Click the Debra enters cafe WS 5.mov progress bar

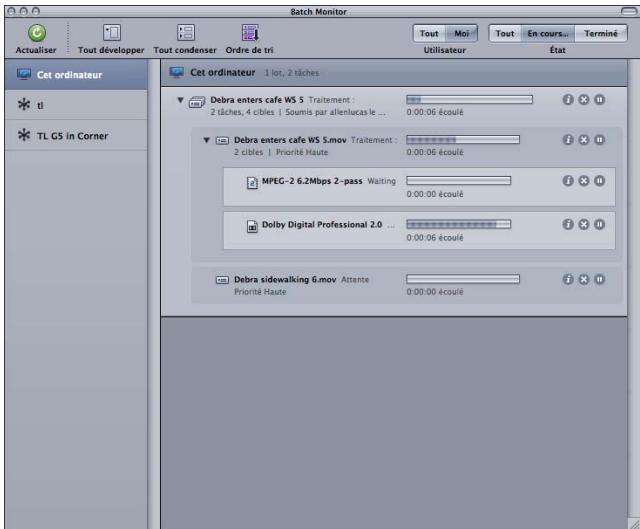463,140
